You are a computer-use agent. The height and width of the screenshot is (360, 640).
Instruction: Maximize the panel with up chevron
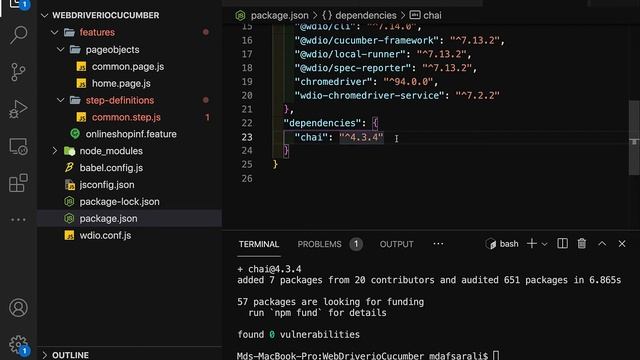click(602, 244)
